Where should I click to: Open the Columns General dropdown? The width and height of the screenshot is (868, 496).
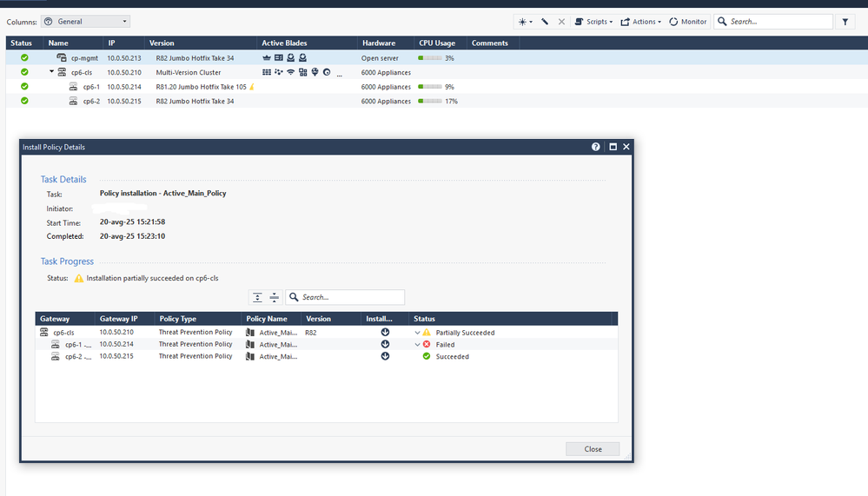[x=86, y=22]
